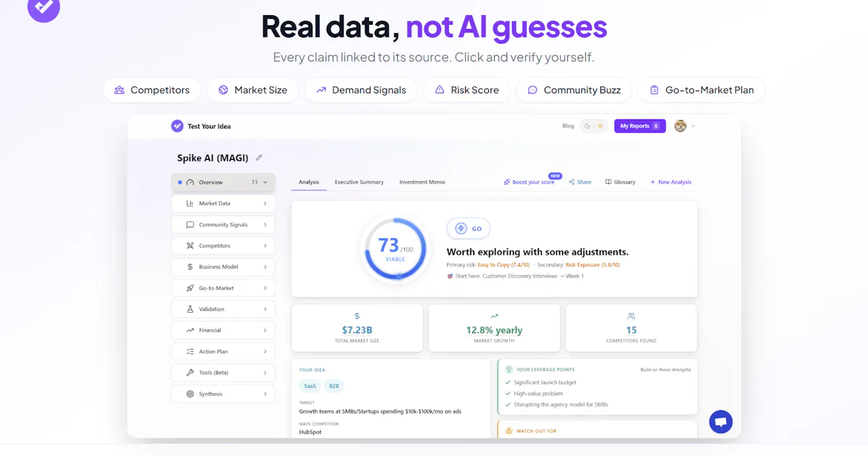Click the Significant launch budget item
Image resolution: width=868 pixels, height=456 pixels.
(545, 382)
